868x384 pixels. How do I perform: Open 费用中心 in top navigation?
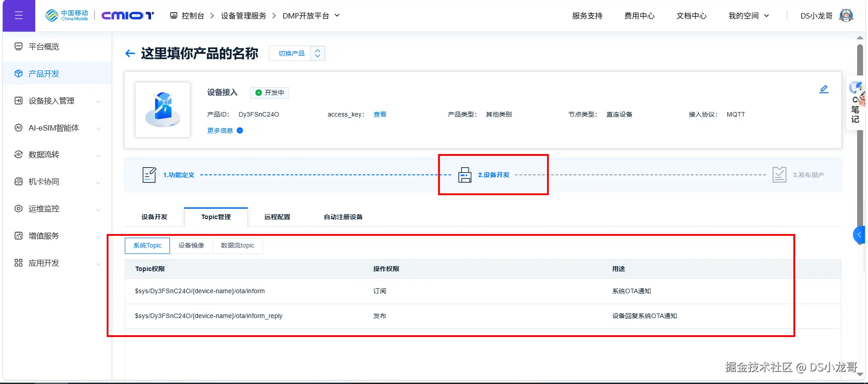click(x=639, y=16)
